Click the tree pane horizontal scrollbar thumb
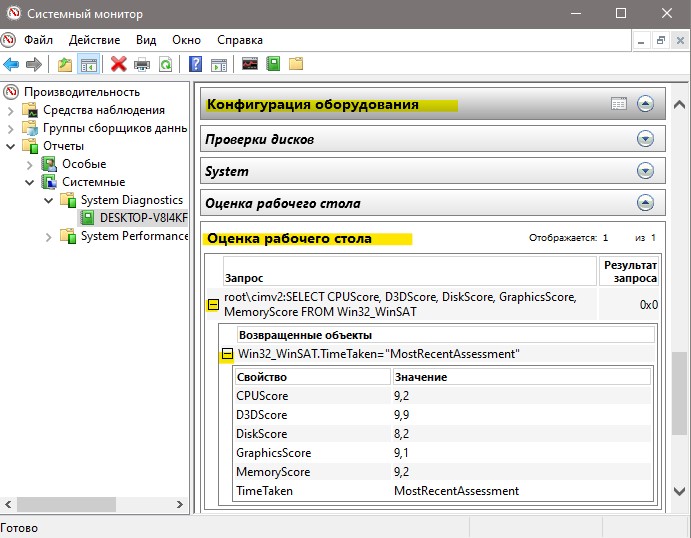Viewport: 691px width, 538px height. coord(67,504)
